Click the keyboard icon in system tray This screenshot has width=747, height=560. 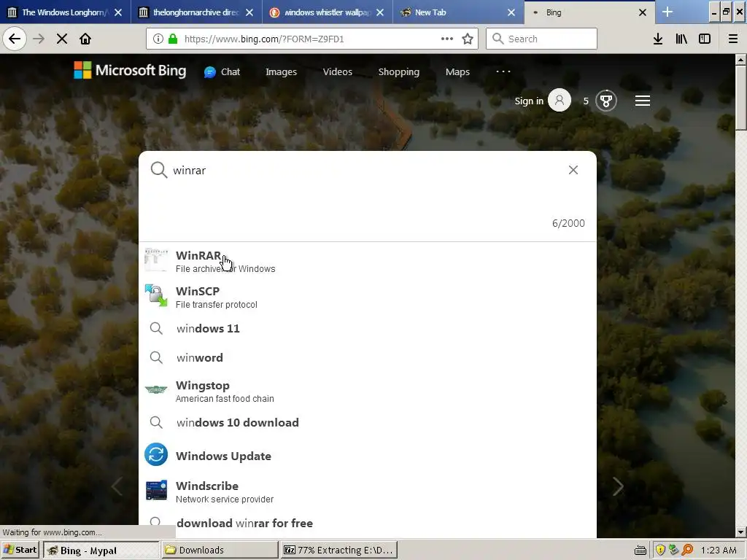(640, 551)
